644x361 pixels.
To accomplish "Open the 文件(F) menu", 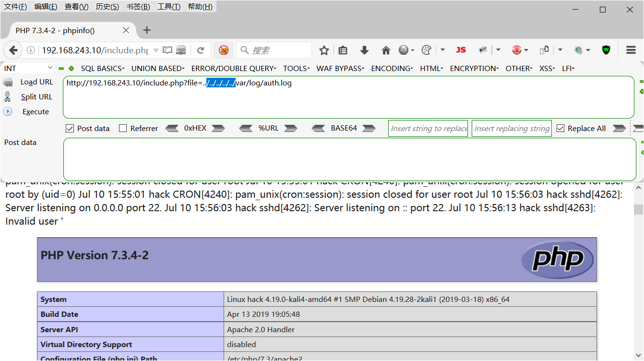I will coord(15,7).
